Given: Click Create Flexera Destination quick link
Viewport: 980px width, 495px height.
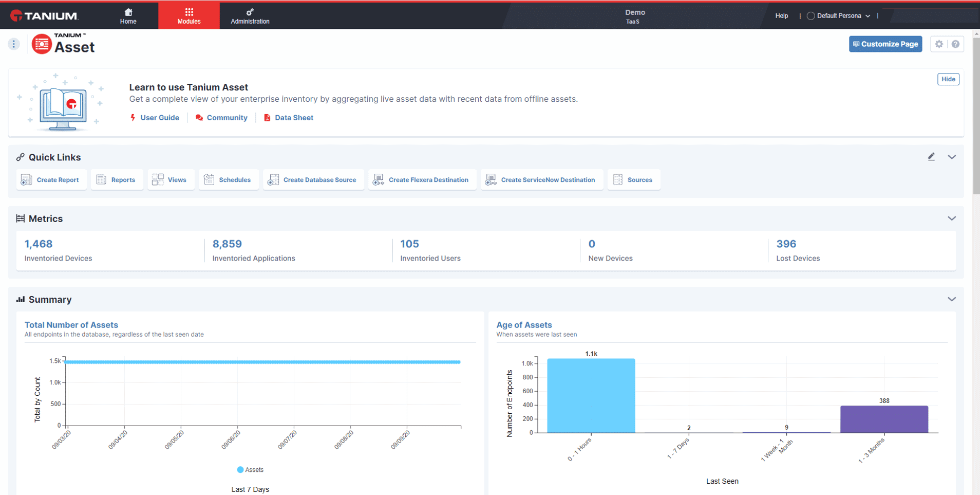Looking at the screenshot, I should click(422, 180).
